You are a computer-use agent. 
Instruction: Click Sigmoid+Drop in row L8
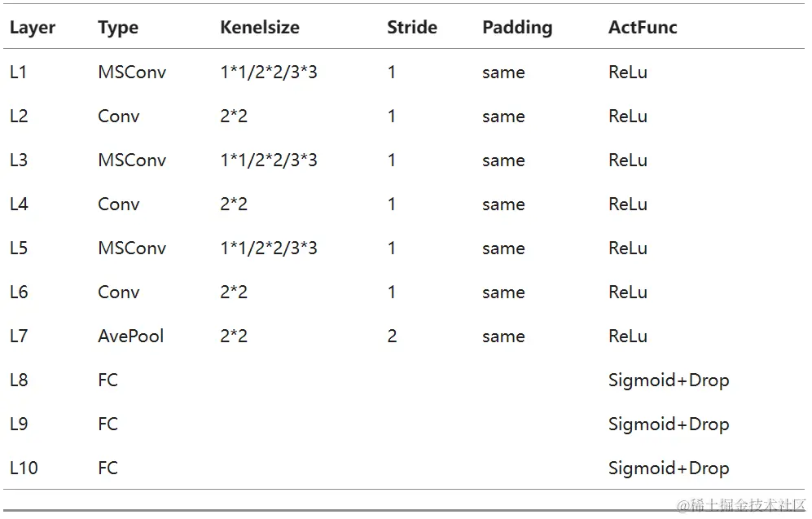(x=668, y=380)
